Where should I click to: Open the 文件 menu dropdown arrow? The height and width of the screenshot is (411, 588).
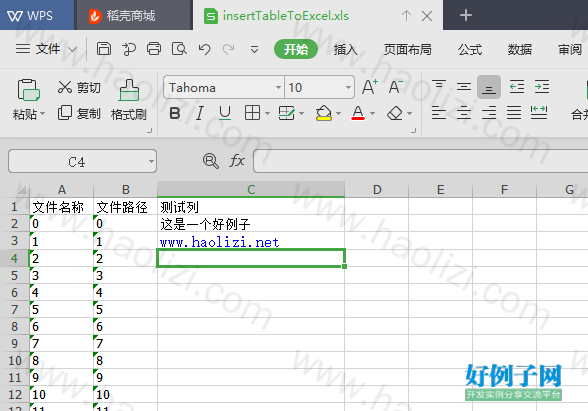click(73, 49)
